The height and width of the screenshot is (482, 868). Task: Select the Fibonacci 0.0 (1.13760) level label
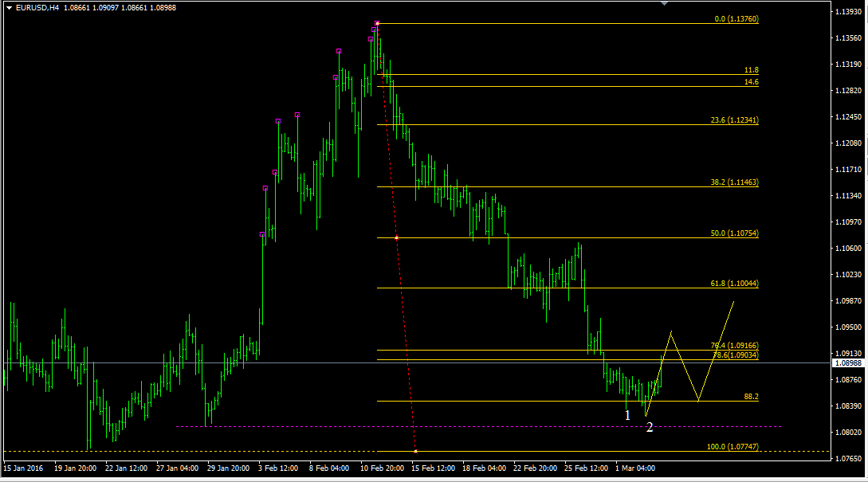tap(736, 19)
